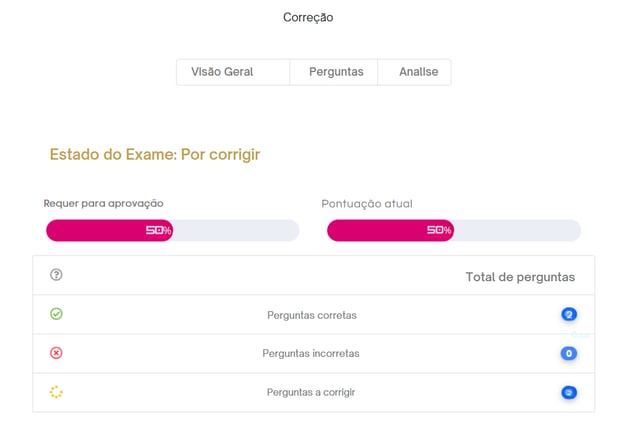The width and height of the screenshot is (630, 432).
Task: Click the Perguntas a corrigir row label
Action: coord(311,392)
